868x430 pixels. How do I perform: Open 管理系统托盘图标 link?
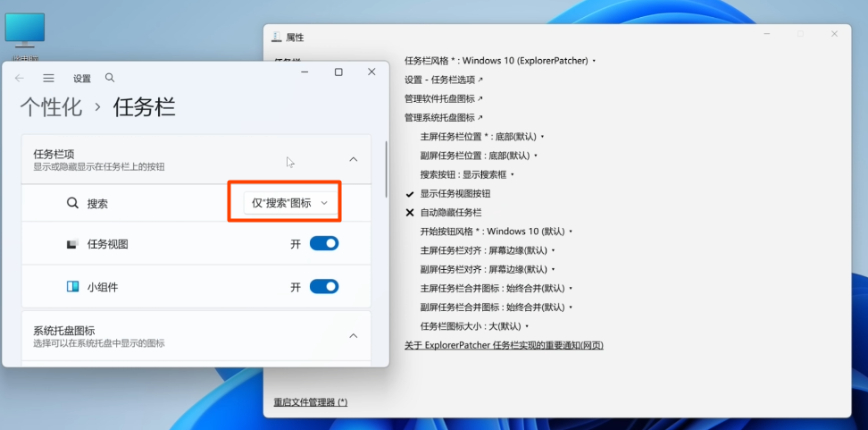coord(444,117)
